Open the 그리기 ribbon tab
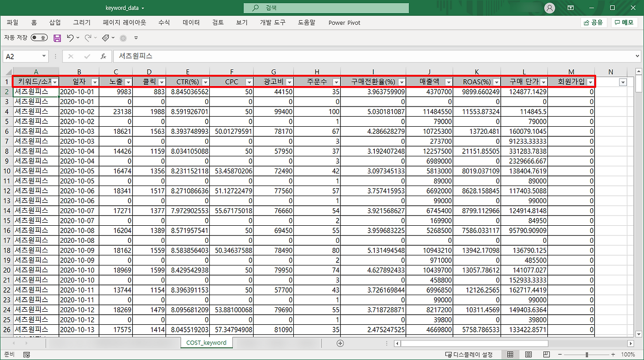Screen dimensions: 644x360 point(82,23)
